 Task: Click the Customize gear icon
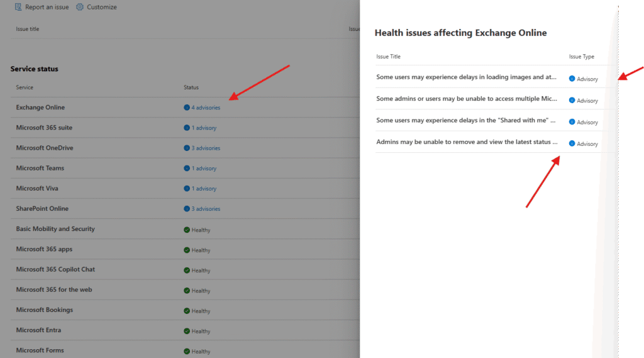(80, 7)
